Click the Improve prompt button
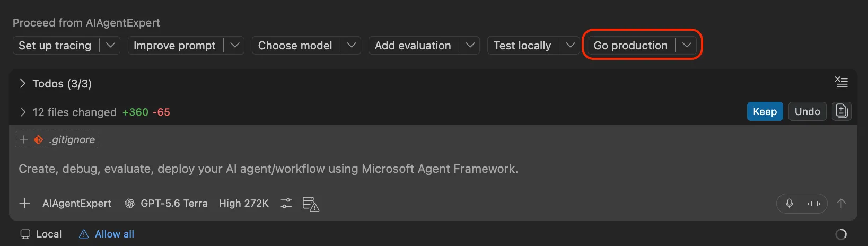Viewport: 868px width, 246px height. click(x=174, y=46)
